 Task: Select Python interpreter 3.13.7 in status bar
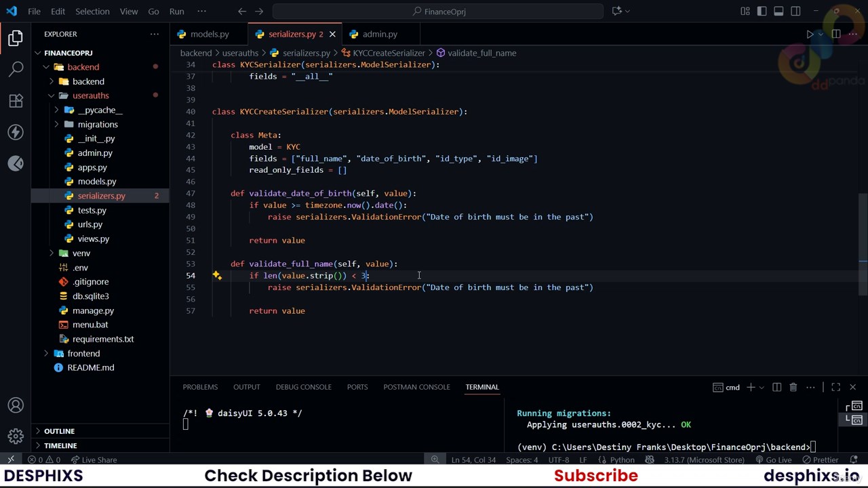click(x=704, y=460)
